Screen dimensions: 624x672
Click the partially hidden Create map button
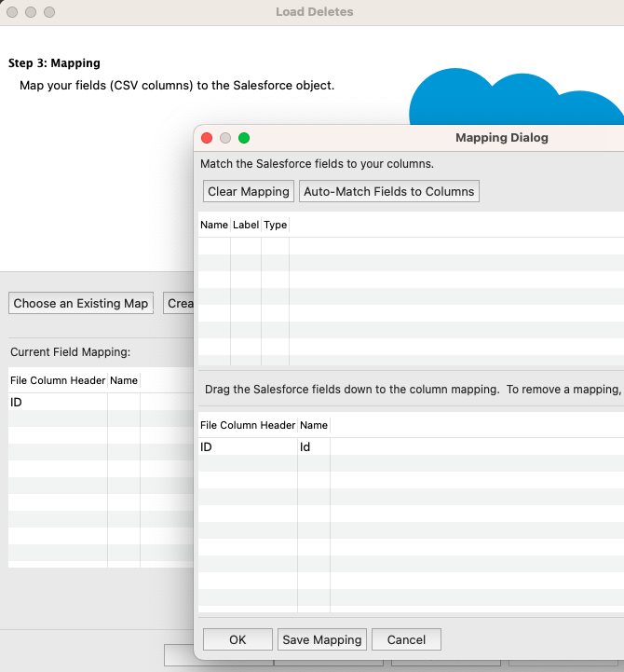(179, 303)
